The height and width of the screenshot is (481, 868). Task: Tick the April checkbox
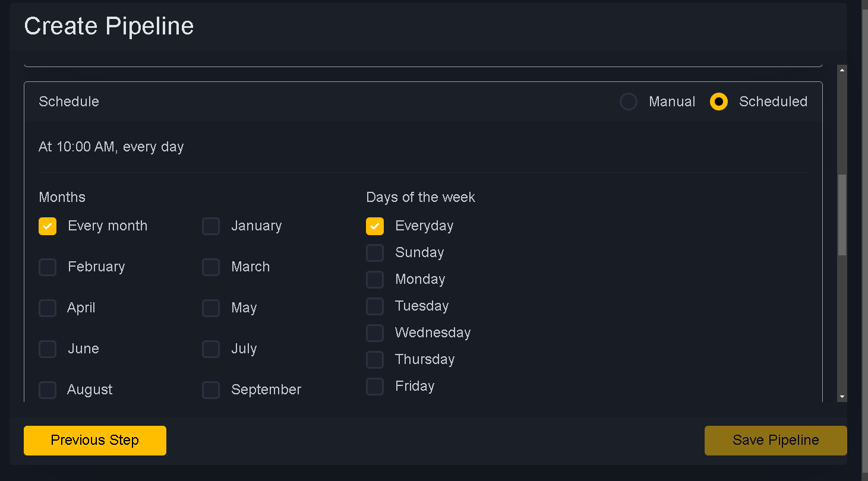click(x=48, y=308)
